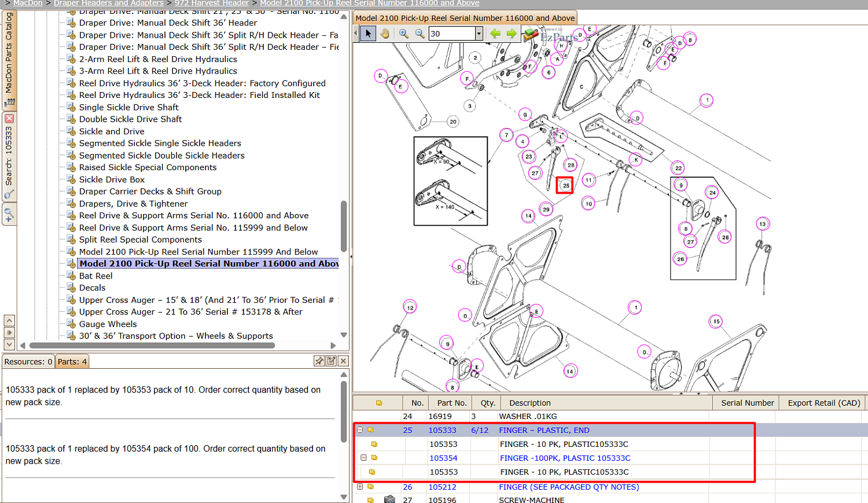
Task: Collapse the diagram toolbar with left chevron
Action: (356, 34)
